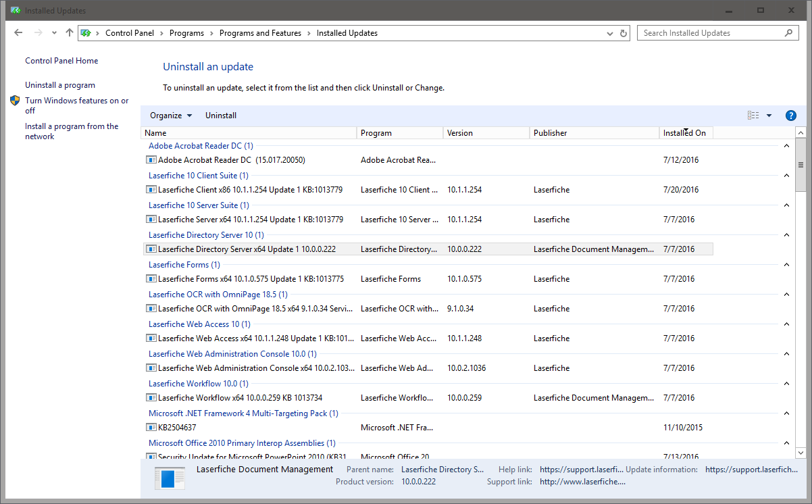
Task: Click the Up directory arrow
Action: pos(70,33)
